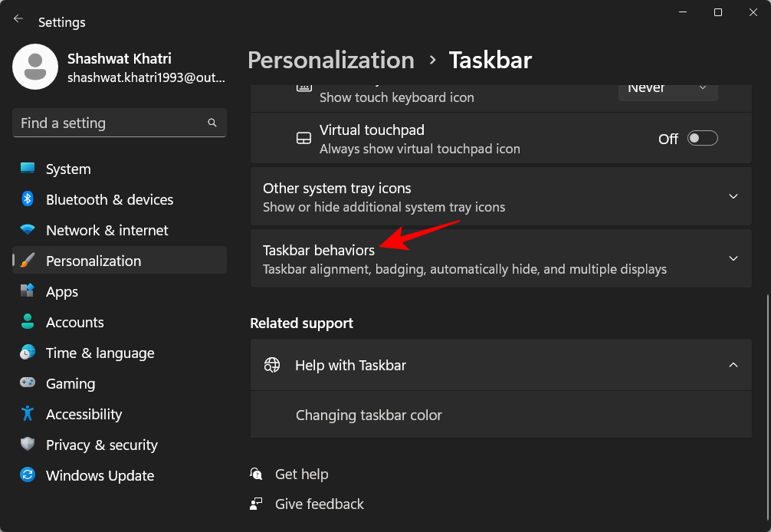Screen dimensions: 771x532
Task: Open Windows Update settings
Action: (x=100, y=475)
